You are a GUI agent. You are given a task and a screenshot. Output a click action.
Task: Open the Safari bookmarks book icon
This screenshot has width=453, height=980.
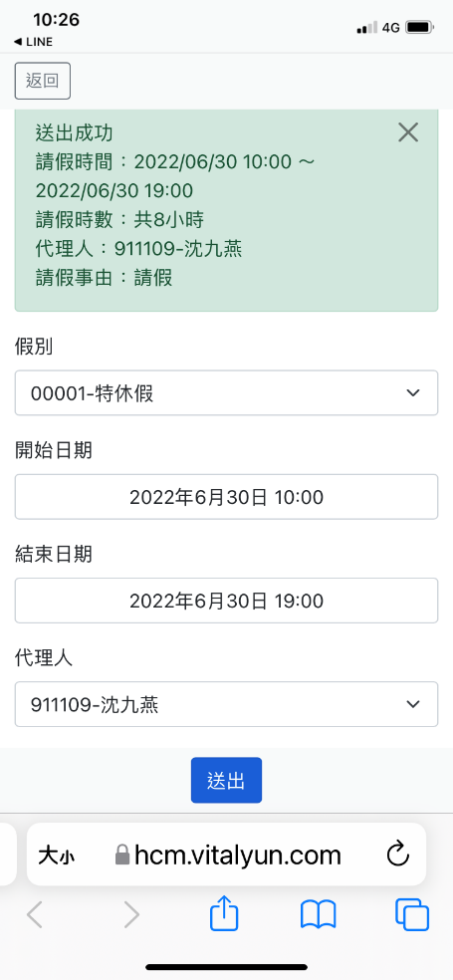tap(318, 915)
